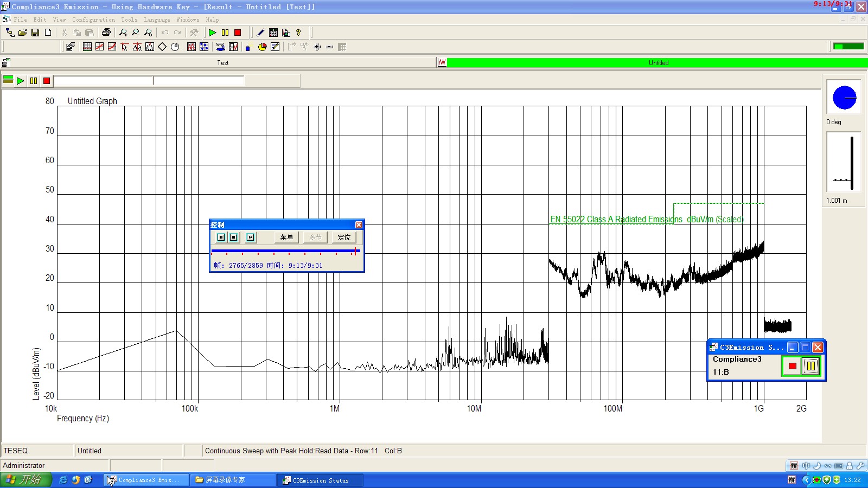Click the first empty progress field
Image resolution: width=868 pixels, height=488 pixels.
coord(103,81)
